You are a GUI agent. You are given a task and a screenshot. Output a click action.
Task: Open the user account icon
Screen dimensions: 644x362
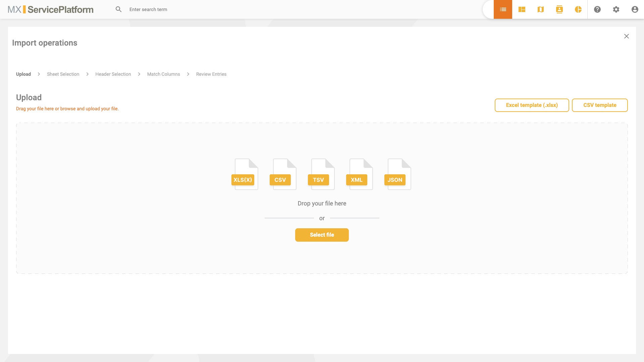(635, 9)
